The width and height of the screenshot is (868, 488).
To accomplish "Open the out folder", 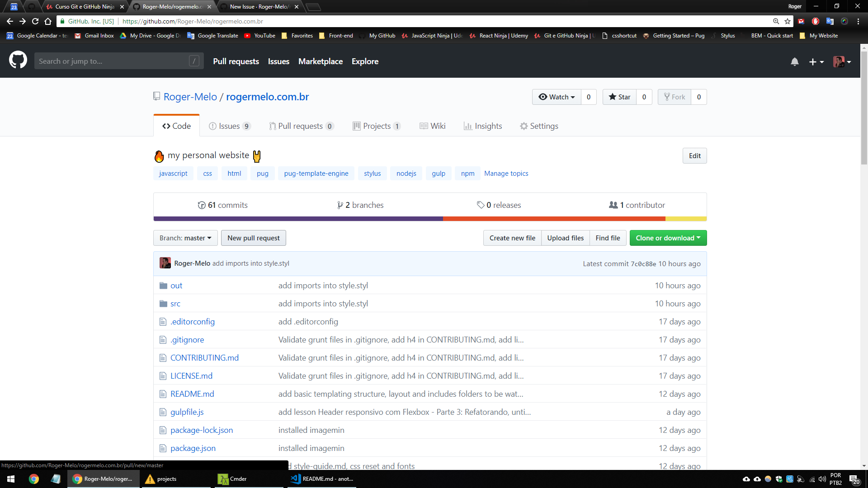I will pyautogui.click(x=176, y=286).
